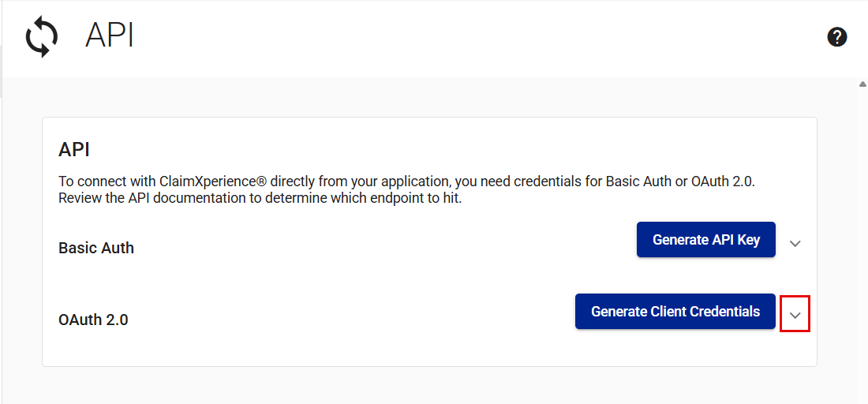Click the circular sync arrows icon
The height and width of the screenshot is (404, 868).
(x=41, y=38)
